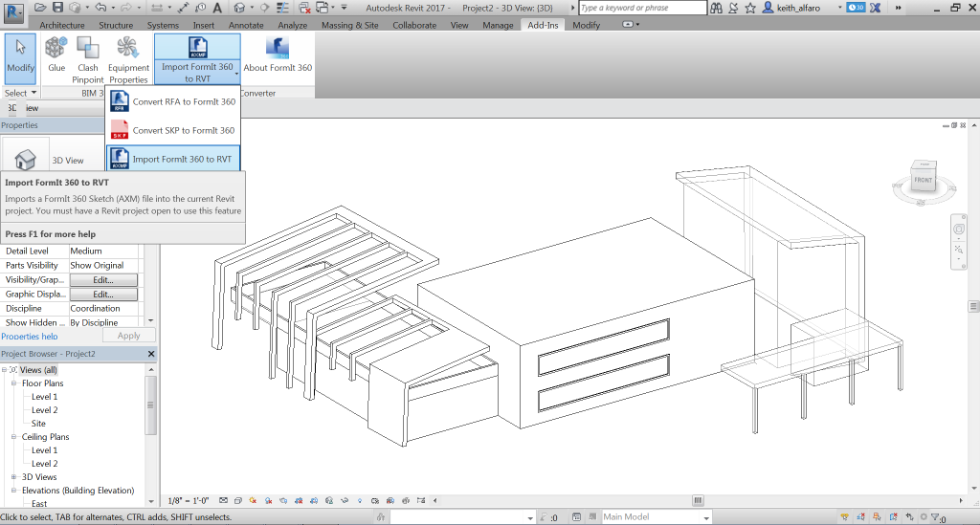Open the Detail Level icon next to scale
The image size is (980, 525).
[223, 500]
